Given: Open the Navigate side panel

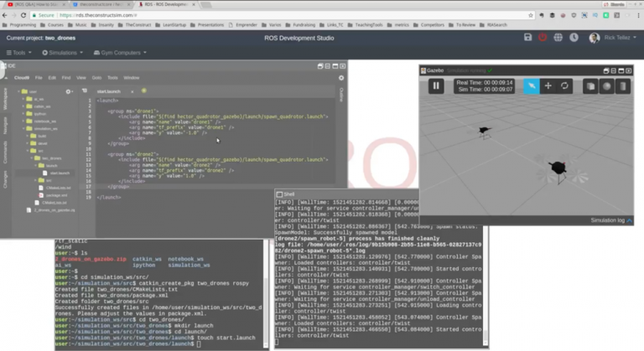Looking at the screenshot, I should tap(5, 125).
